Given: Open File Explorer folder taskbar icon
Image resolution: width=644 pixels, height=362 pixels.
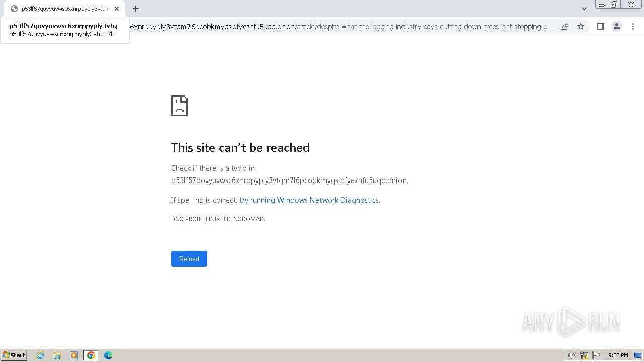Looking at the screenshot, I should click(x=57, y=355).
